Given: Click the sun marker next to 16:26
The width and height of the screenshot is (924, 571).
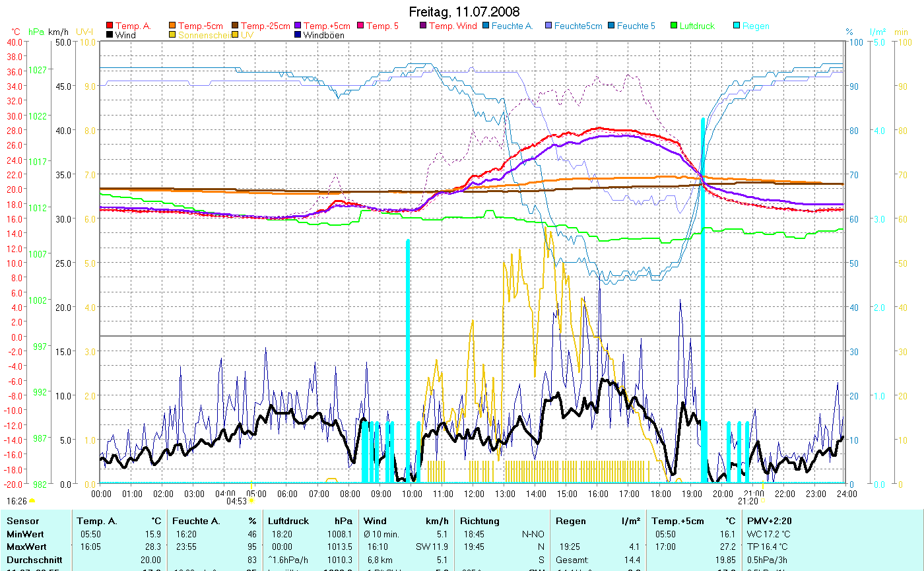Looking at the screenshot, I should click(32, 501).
